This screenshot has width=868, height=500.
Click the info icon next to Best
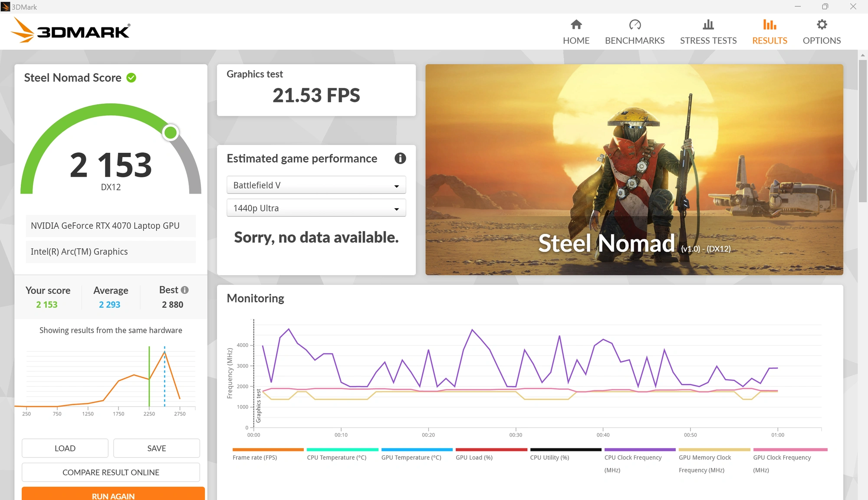[x=185, y=290]
